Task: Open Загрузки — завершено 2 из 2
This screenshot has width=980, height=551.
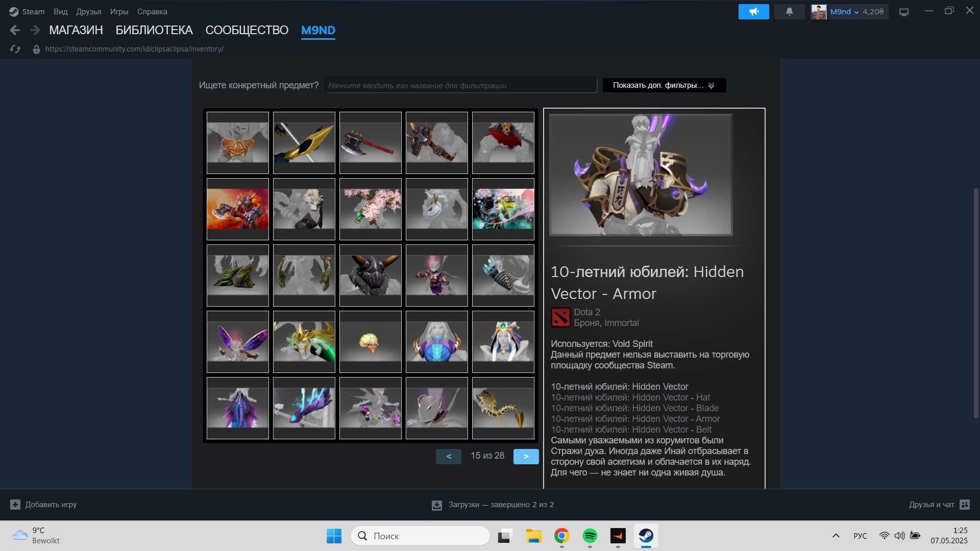Action: 493,505
